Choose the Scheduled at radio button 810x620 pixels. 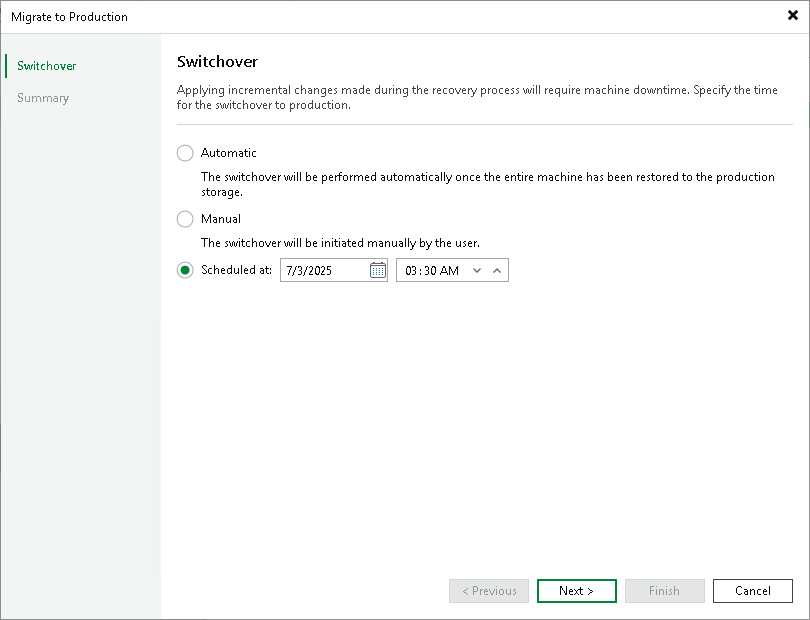185,270
